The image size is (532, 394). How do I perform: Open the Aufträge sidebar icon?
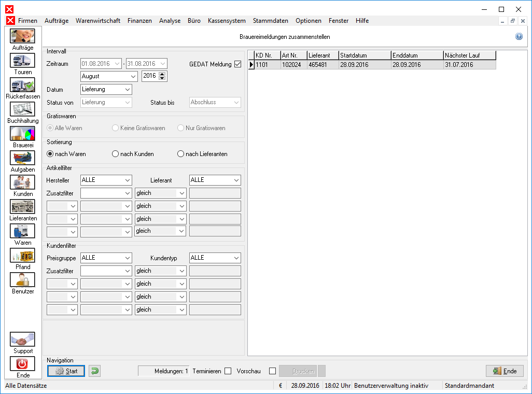pyautogui.click(x=22, y=36)
